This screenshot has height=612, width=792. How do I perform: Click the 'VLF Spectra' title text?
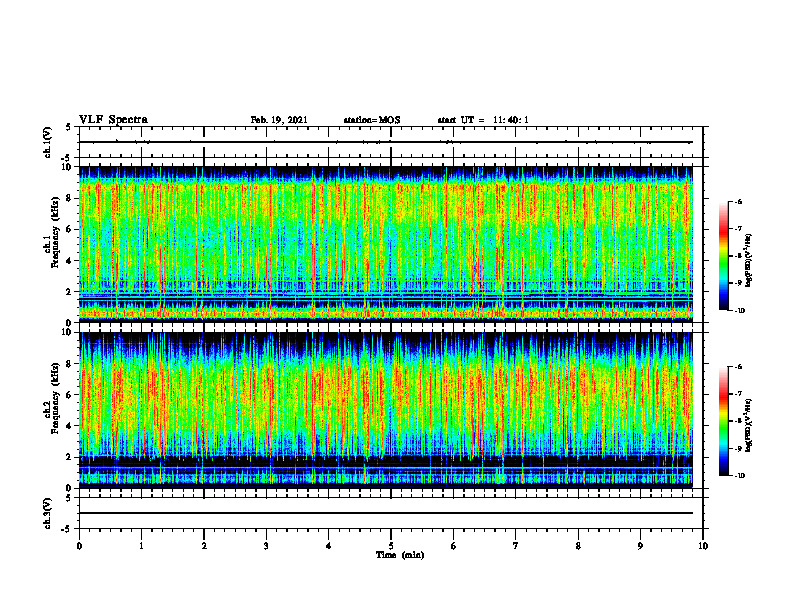(113, 120)
